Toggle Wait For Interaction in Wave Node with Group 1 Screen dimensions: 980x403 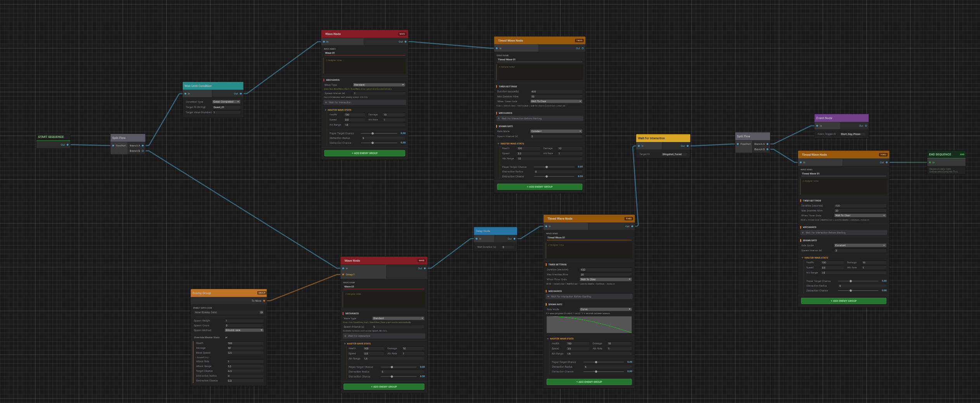tap(384, 336)
